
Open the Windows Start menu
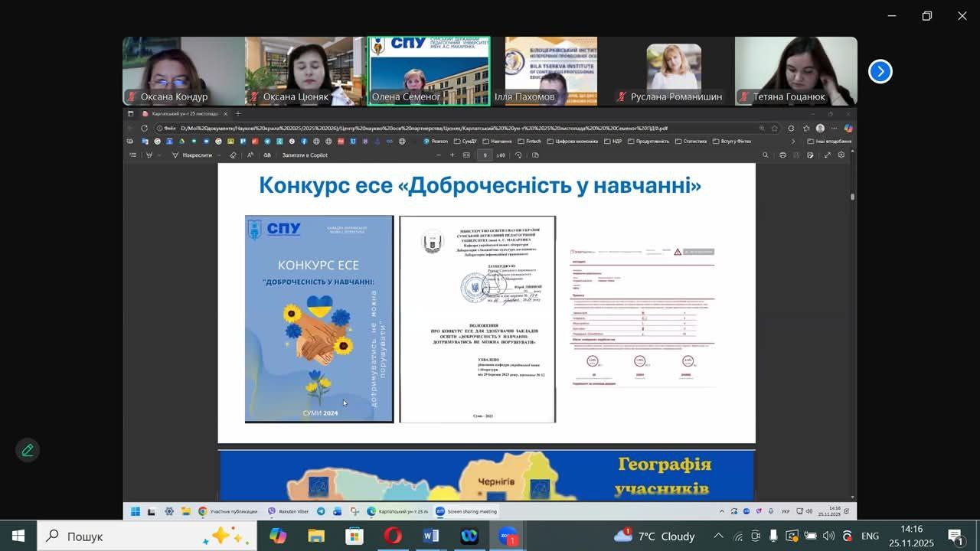[x=18, y=536]
